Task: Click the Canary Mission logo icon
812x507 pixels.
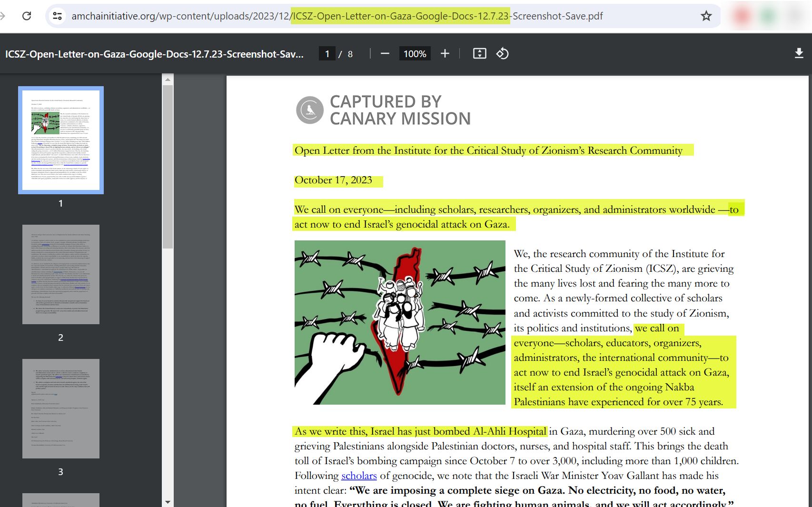Action: pyautogui.click(x=310, y=110)
